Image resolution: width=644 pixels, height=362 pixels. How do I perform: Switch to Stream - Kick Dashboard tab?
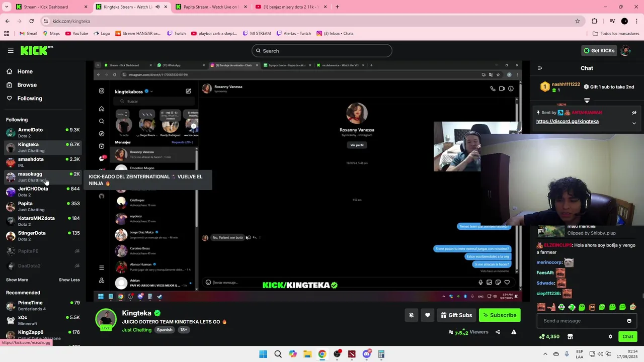click(x=52, y=7)
